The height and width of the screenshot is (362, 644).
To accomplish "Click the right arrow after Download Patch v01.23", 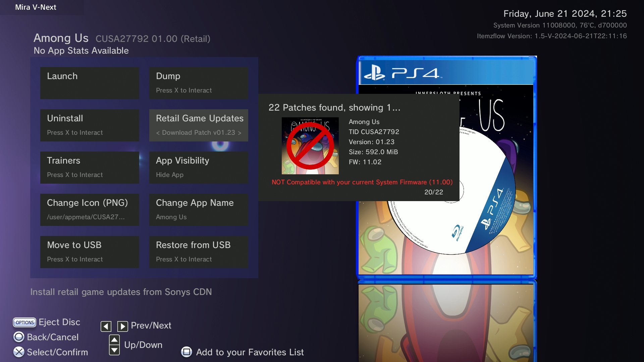I will [239, 133].
